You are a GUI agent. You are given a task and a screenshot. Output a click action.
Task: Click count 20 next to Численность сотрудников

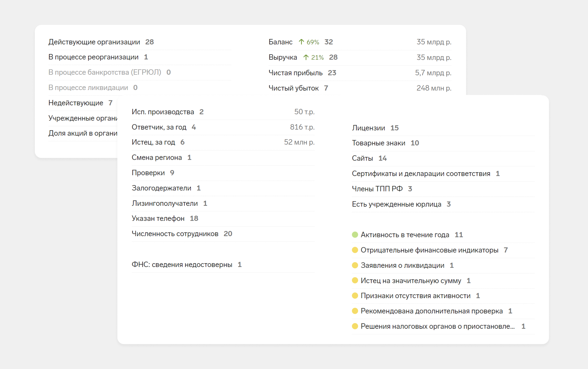[228, 234]
